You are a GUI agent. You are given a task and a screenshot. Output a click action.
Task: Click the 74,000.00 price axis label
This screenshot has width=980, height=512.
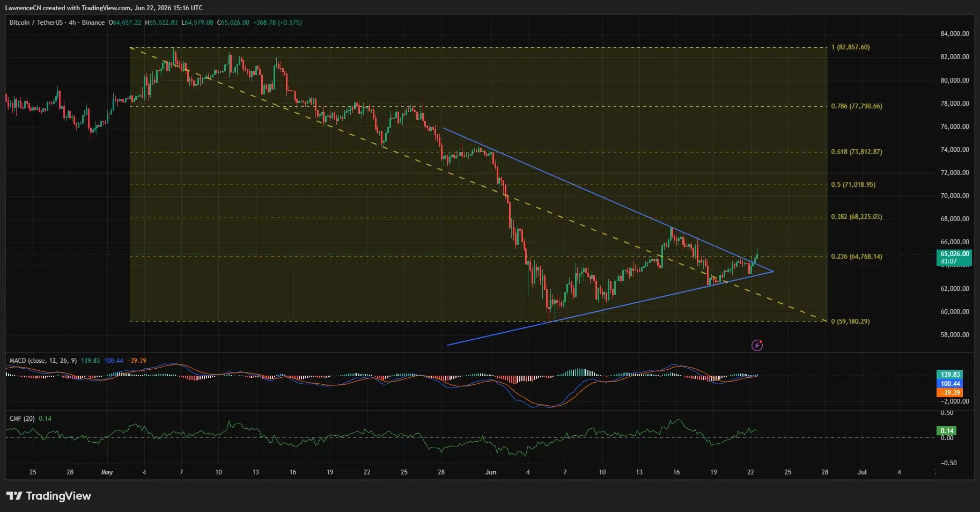point(955,150)
